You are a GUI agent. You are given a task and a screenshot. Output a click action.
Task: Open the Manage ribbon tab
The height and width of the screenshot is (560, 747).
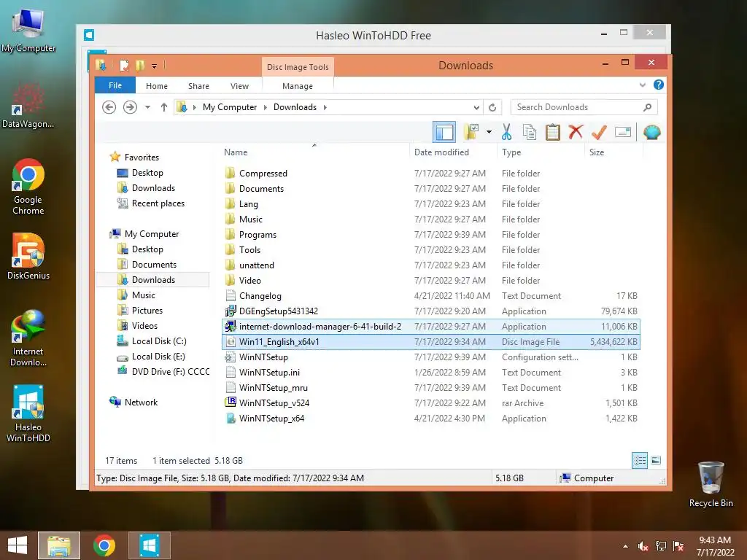(x=298, y=86)
